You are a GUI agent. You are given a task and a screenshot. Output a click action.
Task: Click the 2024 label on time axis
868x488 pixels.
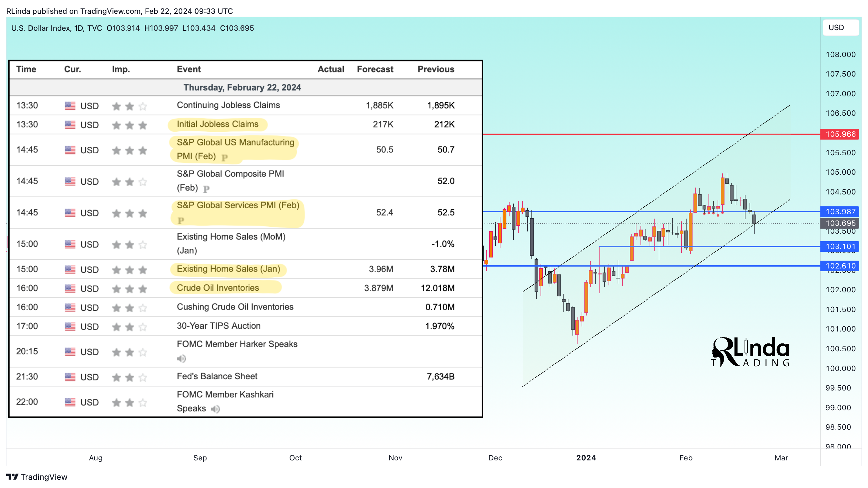[586, 458]
